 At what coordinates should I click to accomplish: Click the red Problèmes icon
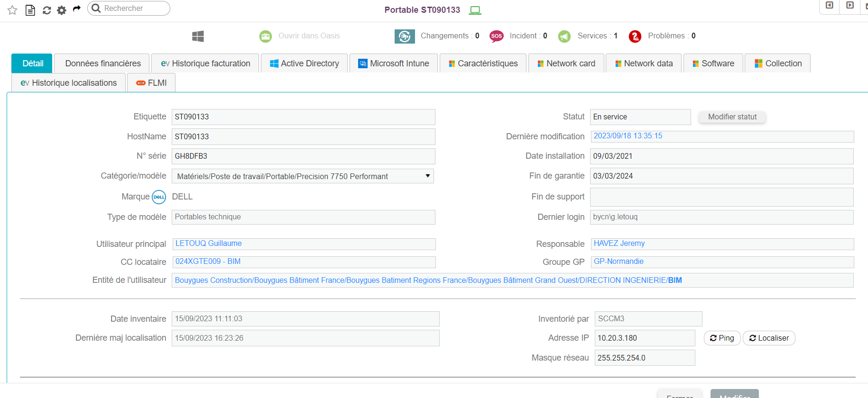(x=635, y=36)
